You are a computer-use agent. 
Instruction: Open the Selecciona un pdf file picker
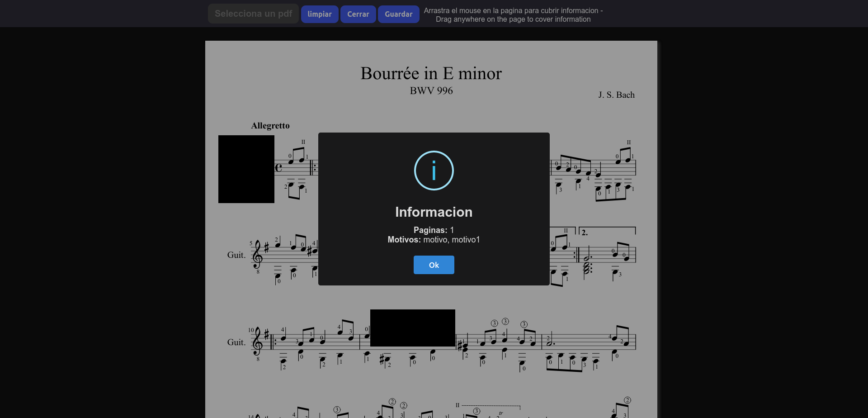pos(253,14)
